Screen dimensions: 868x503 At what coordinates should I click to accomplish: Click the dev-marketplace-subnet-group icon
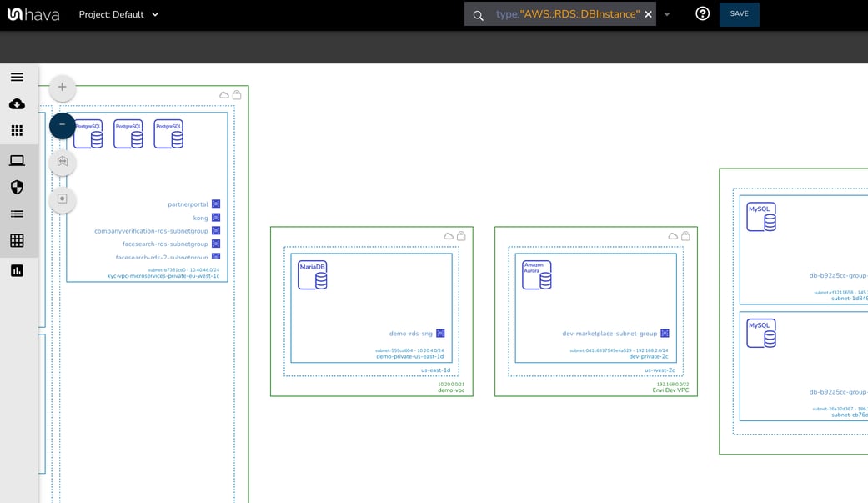pos(665,333)
